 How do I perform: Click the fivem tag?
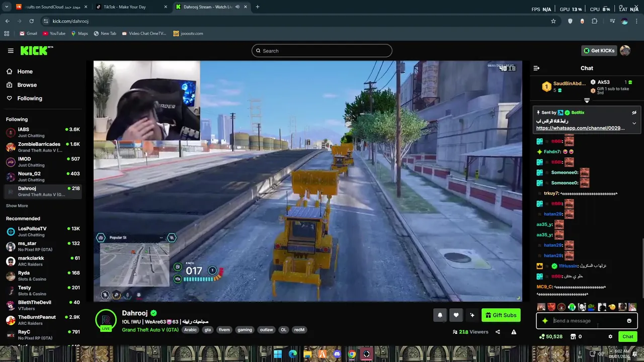pyautogui.click(x=224, y=330)
